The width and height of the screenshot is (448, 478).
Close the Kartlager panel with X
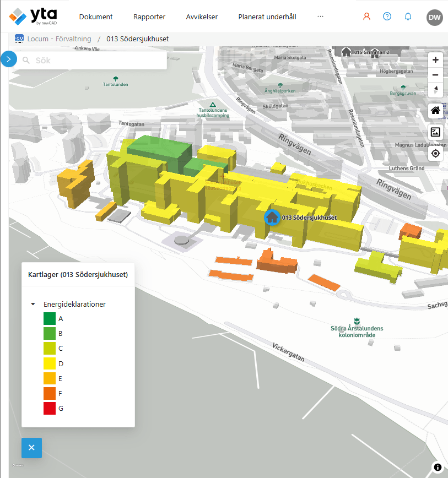pos(31,448)
